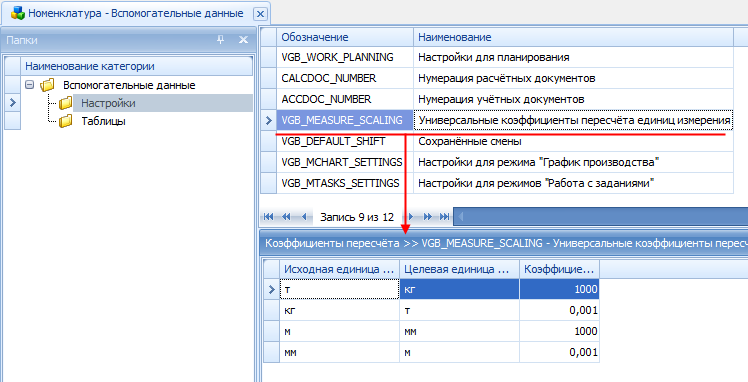Select source unit cell т in first row
748x382 pixels.
pos(339,289)
